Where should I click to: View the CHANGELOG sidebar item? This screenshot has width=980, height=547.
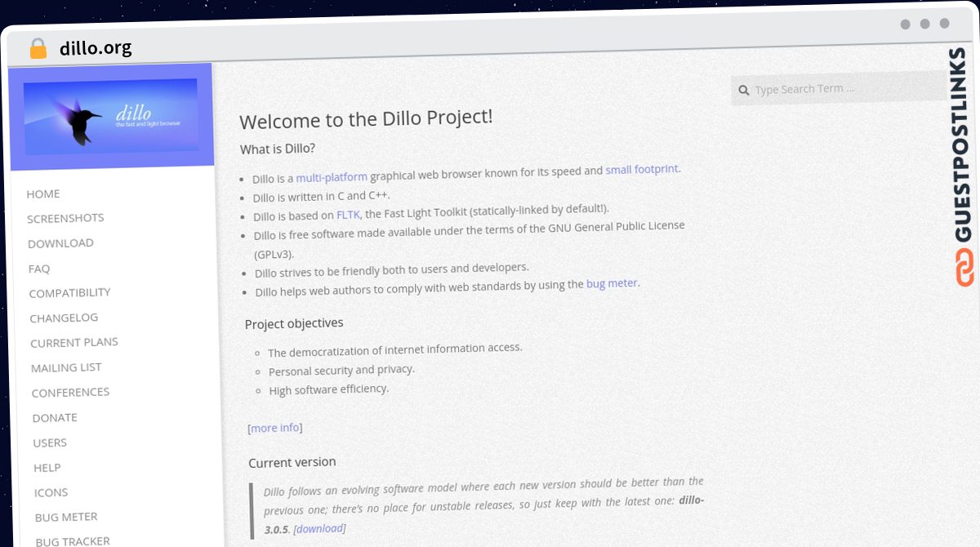pos(64,318)
